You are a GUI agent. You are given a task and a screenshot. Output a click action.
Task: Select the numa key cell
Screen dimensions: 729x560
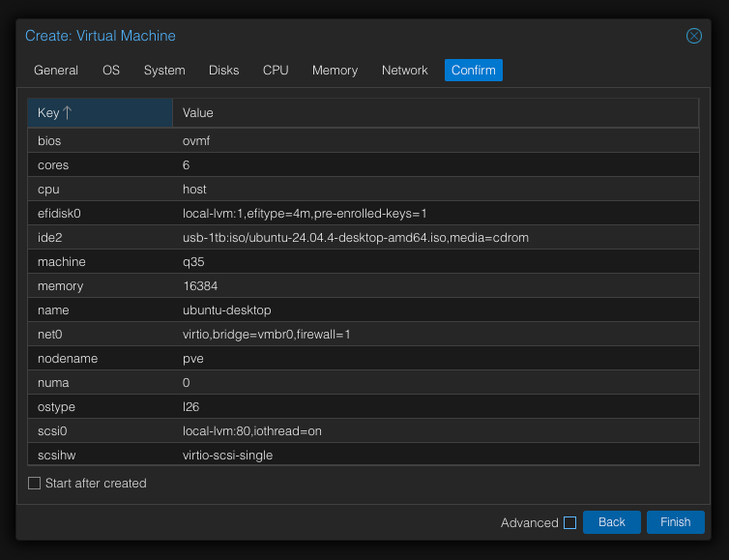100,383
